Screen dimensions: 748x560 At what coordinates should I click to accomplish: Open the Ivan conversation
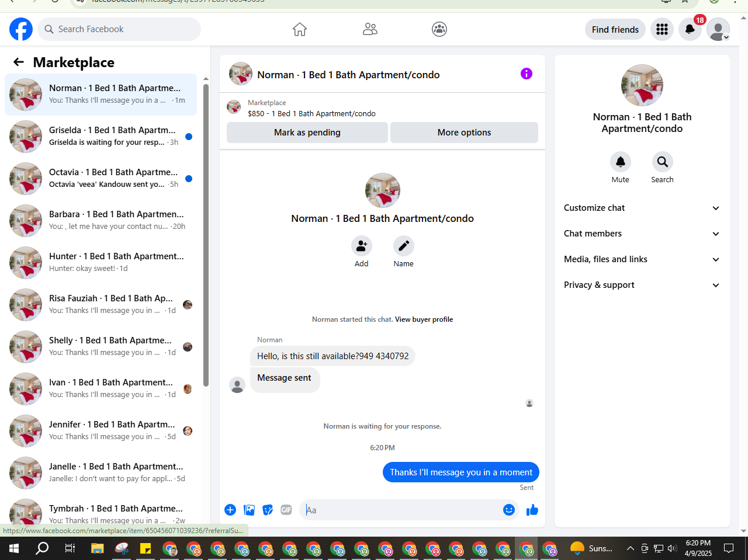click(x=101, y=389)
